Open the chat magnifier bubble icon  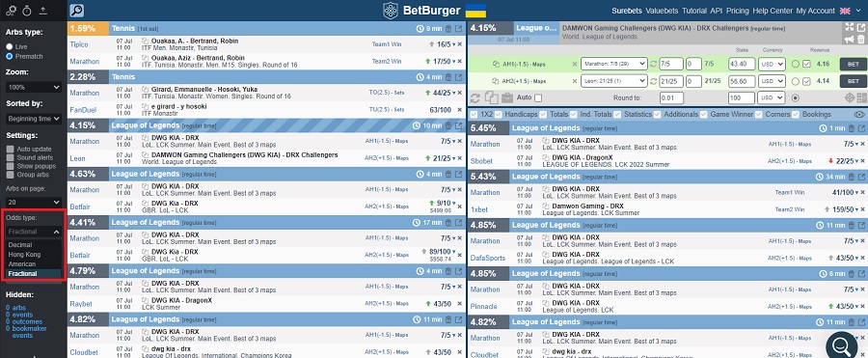(841, 345)
